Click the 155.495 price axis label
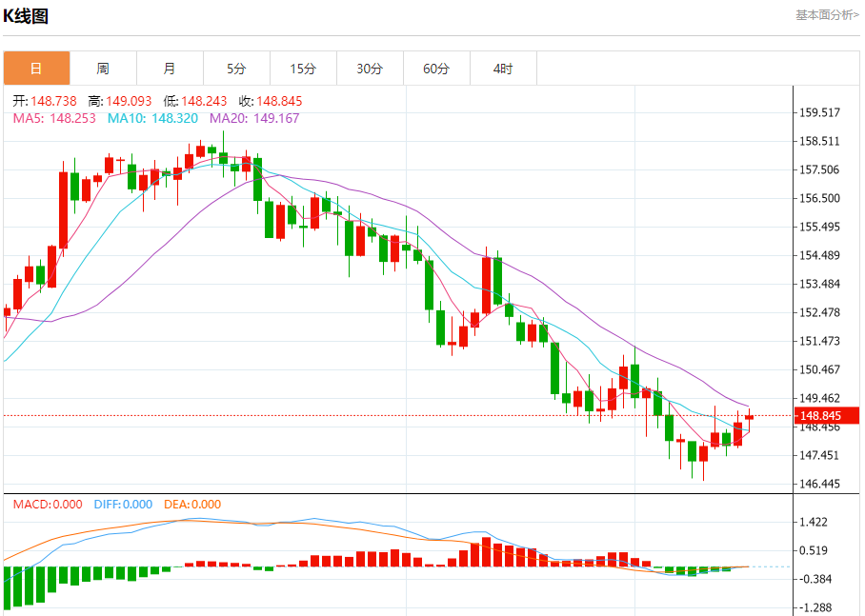Image resolution: width=865 pixels, height=616 pixels. coord(820,227)
